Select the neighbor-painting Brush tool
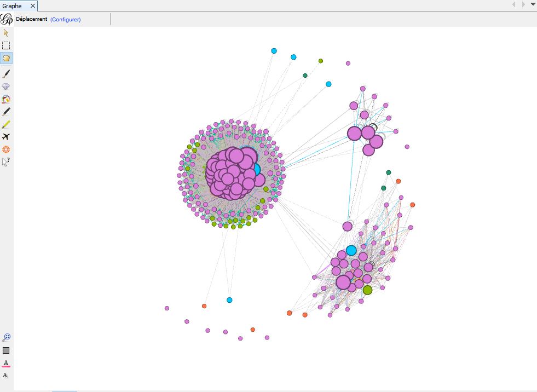537x392 pixels. [6, 99]
